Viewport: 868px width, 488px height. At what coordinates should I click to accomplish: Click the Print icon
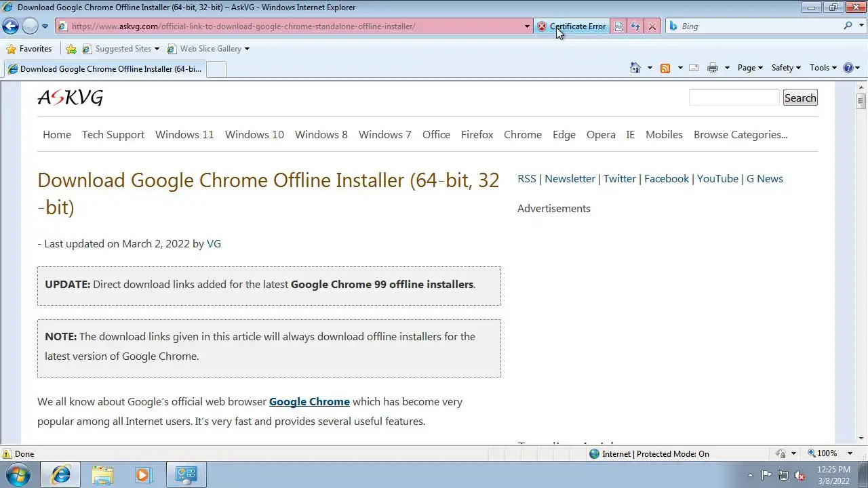pyautogui.click(x=713, y=68)
